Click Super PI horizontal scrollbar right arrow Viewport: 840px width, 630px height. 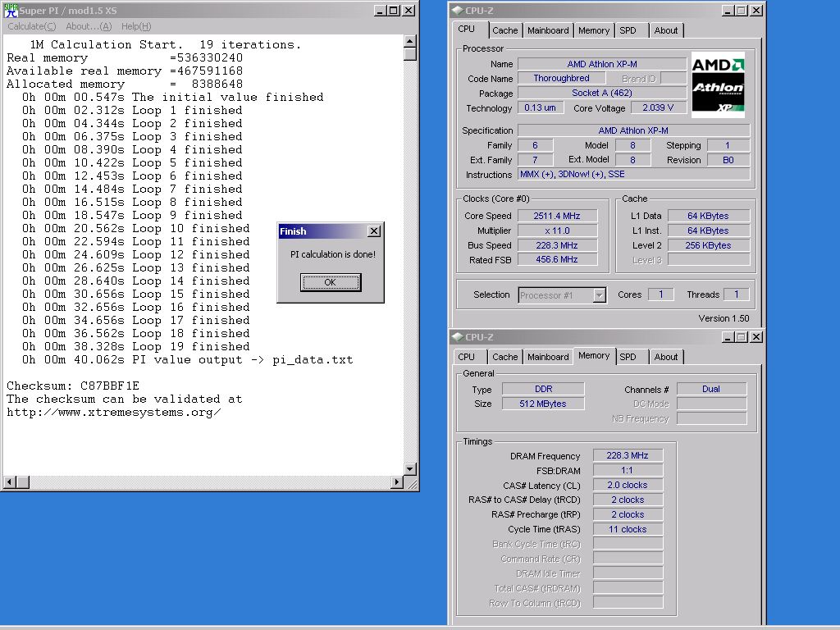pyautogui.click(x=396, y=482)
